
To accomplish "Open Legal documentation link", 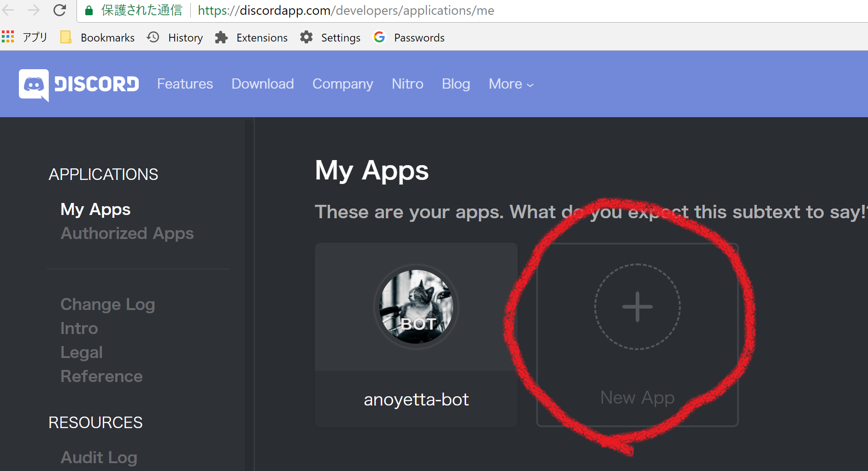I will [x=82, y=352].
